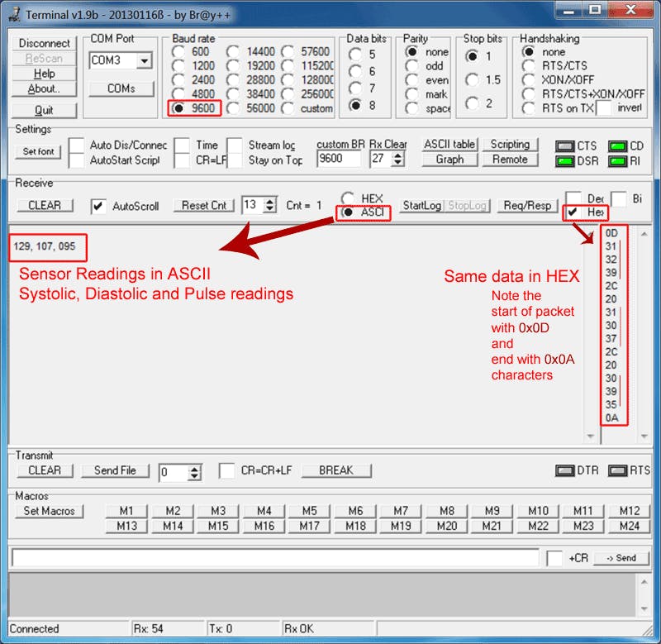Enable the CR=CR+LF transmit checkbox

tap(226, 470)
